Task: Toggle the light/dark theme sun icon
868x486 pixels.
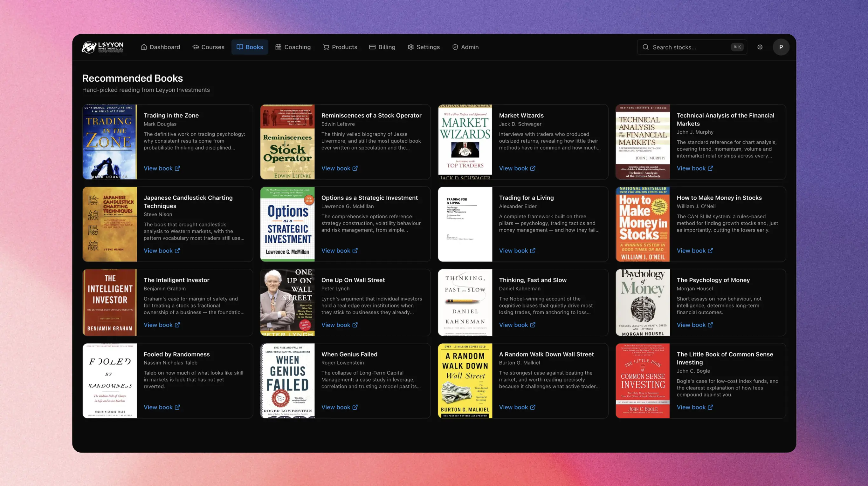Action: click(760, 47)
